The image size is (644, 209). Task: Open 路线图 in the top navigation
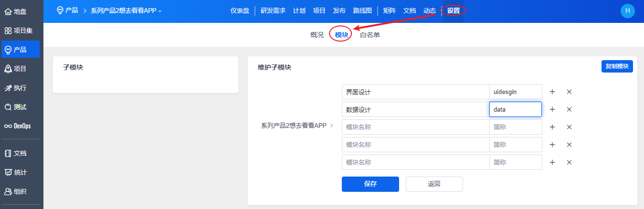tap(362, 10)
